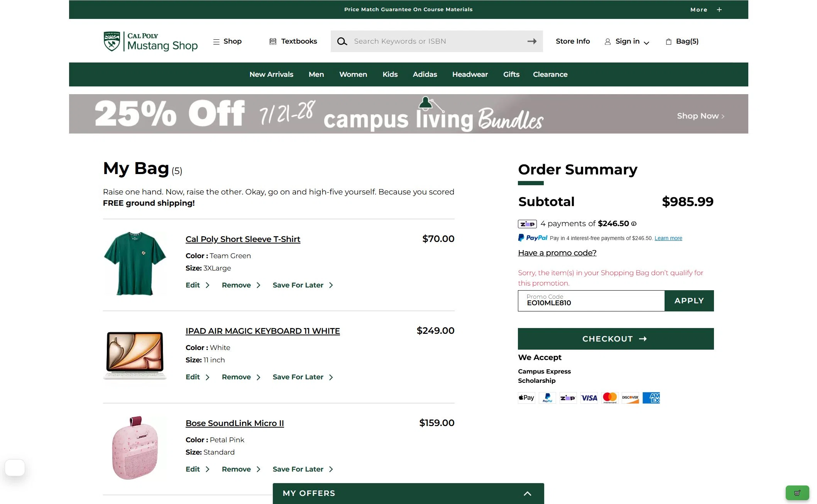The width and height of the screenshot is (817, 504).
Task: Open the Headwear menu
Action: point(470,74)
